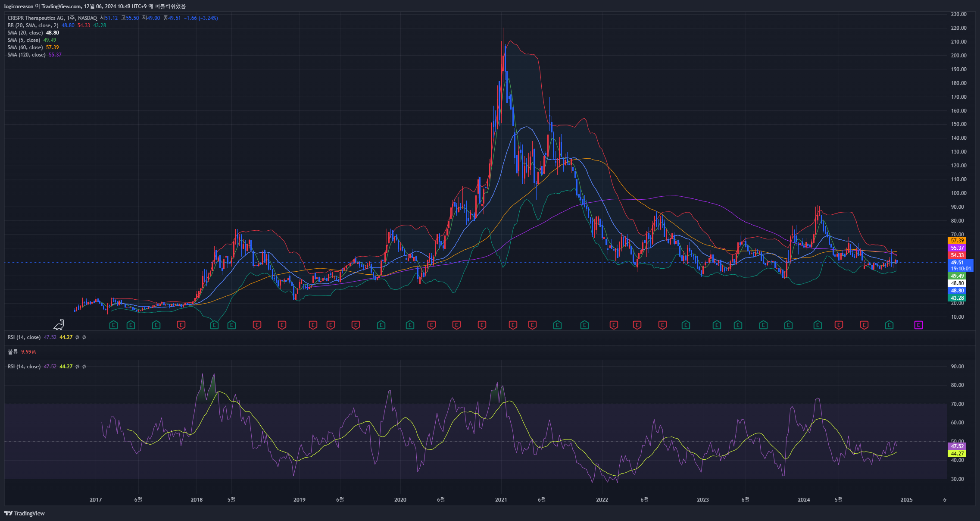
Task: Click the lower RSI (14, close) pane legend
Action: 24,367
